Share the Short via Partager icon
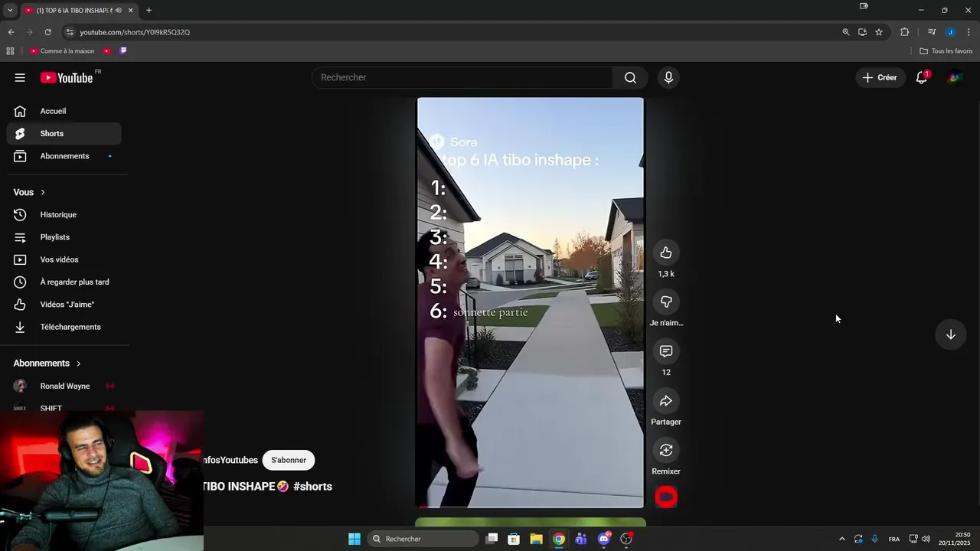This screenshot has width=980, height=551. click(x=666, y=401)
